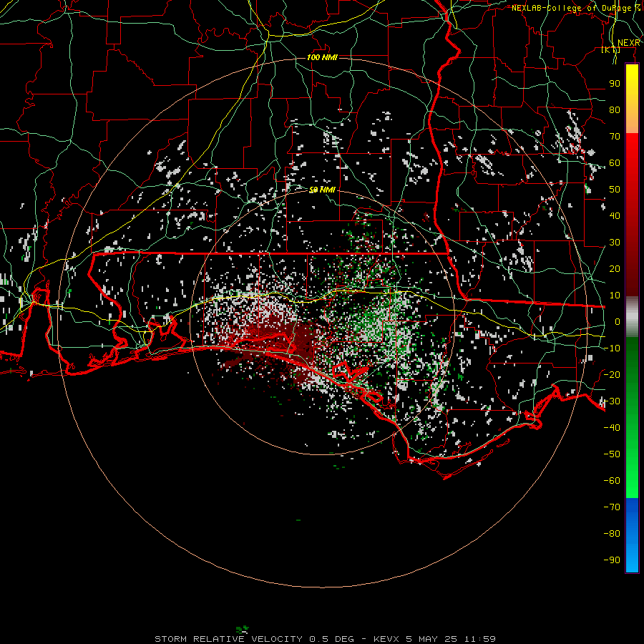Click the 60 value on velocity scale
The height and width of the screenshot is (644, 644).
pos(615,162)
